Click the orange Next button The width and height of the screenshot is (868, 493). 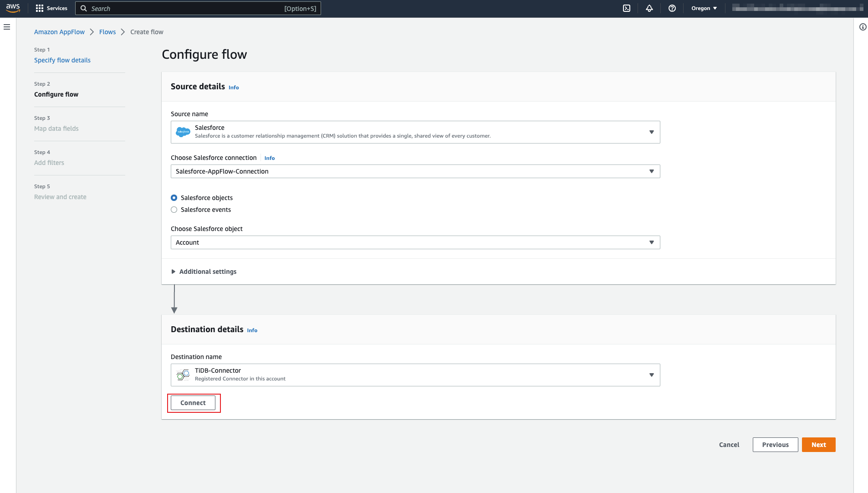point(818,445)
